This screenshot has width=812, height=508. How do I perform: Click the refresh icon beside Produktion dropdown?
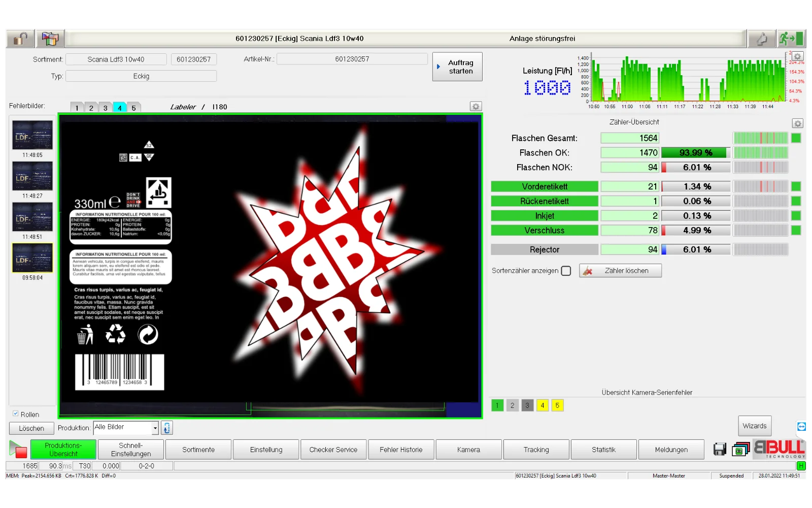tap(167, 428)
